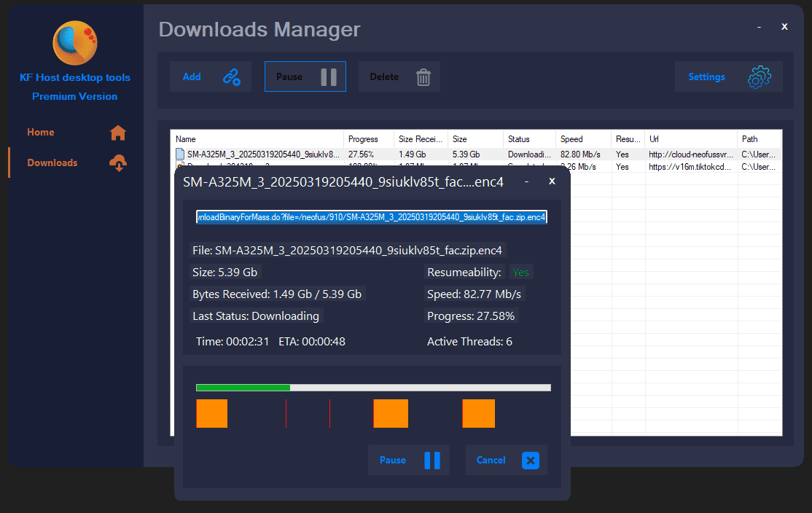
Task: Sort list by Speed column header
Action: (571, 139)
